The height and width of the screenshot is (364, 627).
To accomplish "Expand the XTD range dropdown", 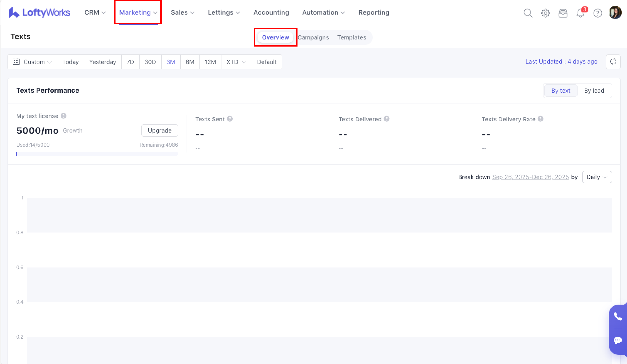I will 236,62.
